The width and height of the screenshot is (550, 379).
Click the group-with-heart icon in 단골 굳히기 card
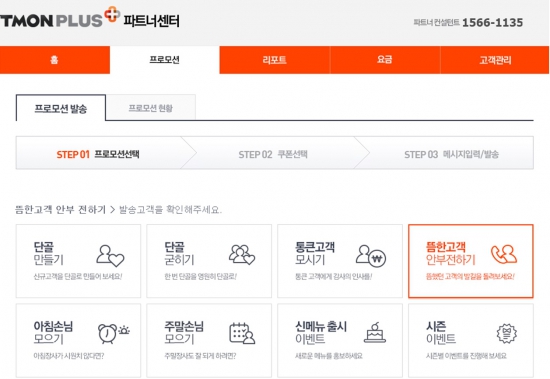click(x=242, y=255)
